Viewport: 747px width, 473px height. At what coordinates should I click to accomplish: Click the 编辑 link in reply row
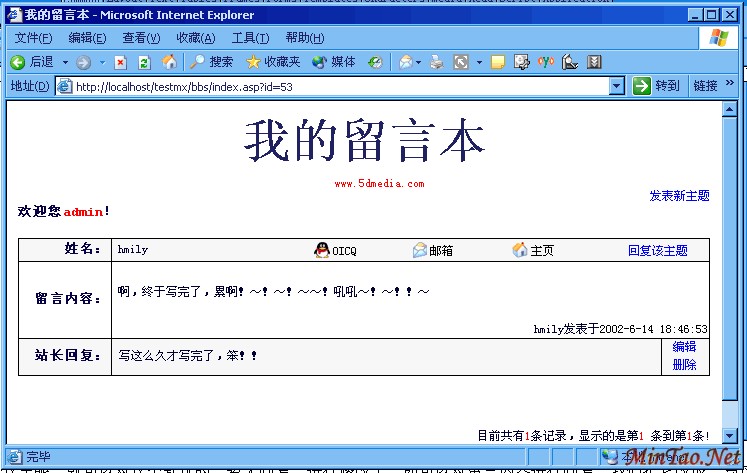coord(684,347)
